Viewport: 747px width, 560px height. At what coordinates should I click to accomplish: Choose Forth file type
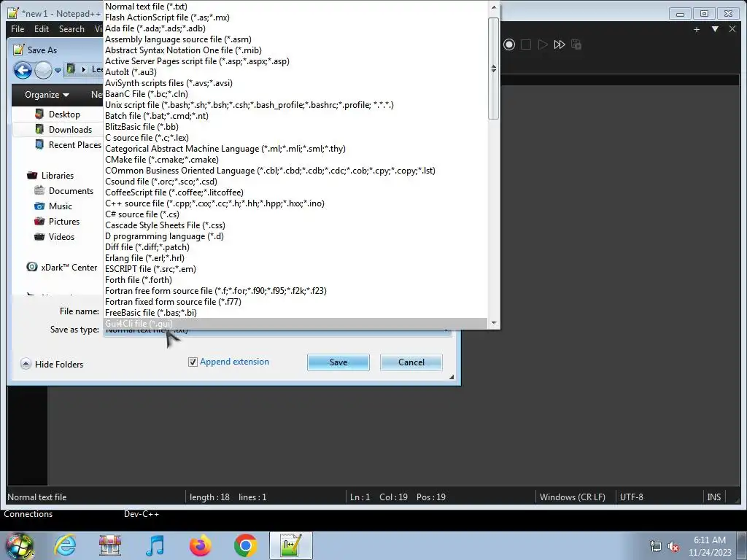tap(295, 281)
